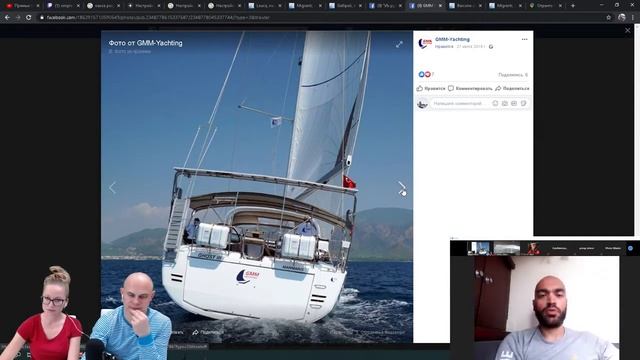Switch to the second browser tab
The height and width of the screenshot is (360, 640).
point(63,6)
